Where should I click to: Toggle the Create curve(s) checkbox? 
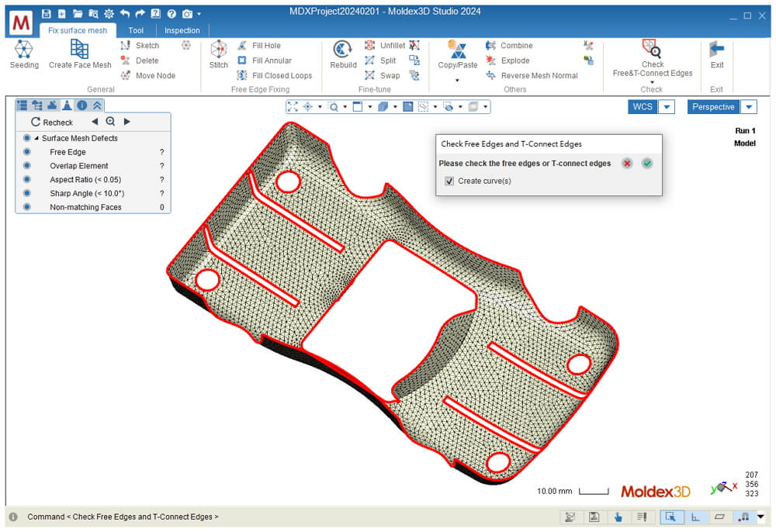pyautogui.click(x=449, y=181)
